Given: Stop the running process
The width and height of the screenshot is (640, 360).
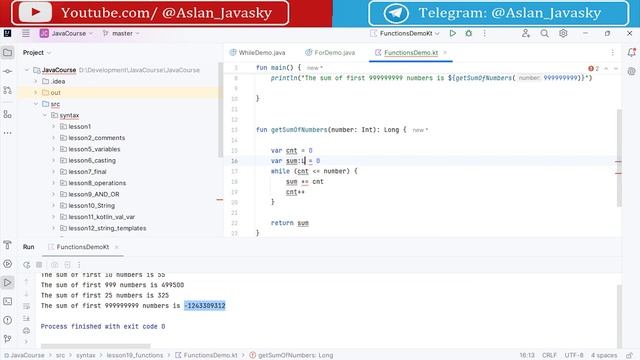Looking at the screenshot, I should pyautogui.click(x=39, y=265).
